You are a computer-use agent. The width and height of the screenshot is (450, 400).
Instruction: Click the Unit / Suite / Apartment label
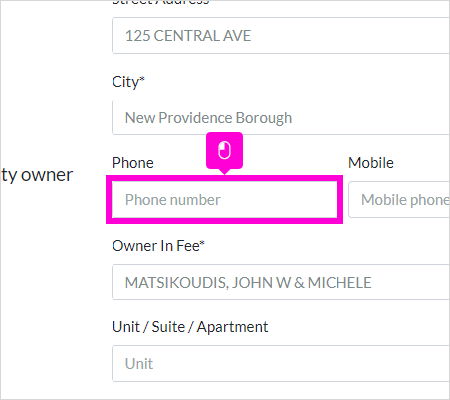click(190, 327)
